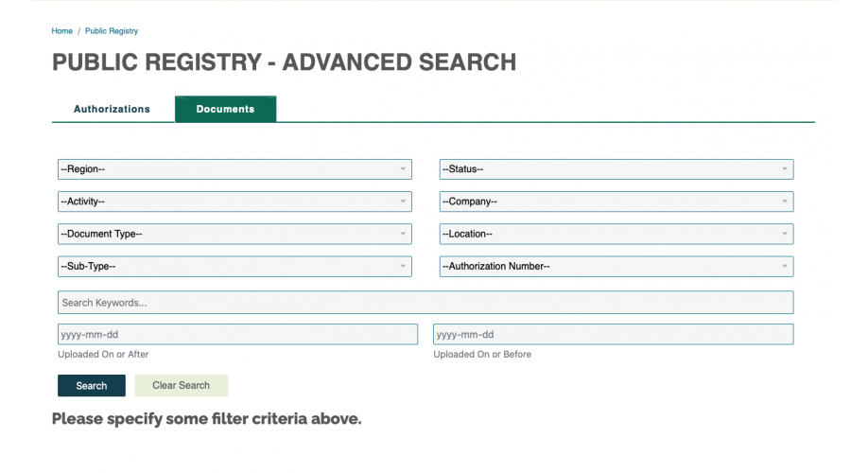Click the Uploaded On or After date field
This screenshot has height=473, width=868.
pos(237,335)
